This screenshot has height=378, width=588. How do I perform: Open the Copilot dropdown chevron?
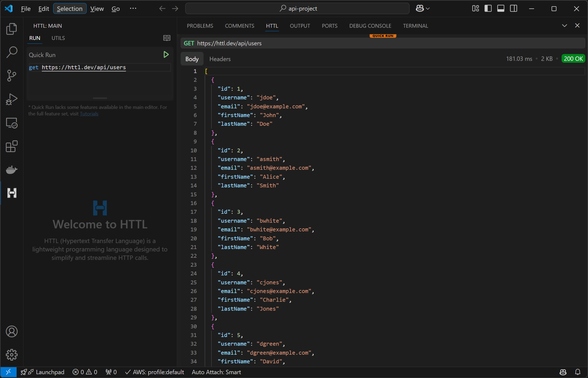(428, 8)
